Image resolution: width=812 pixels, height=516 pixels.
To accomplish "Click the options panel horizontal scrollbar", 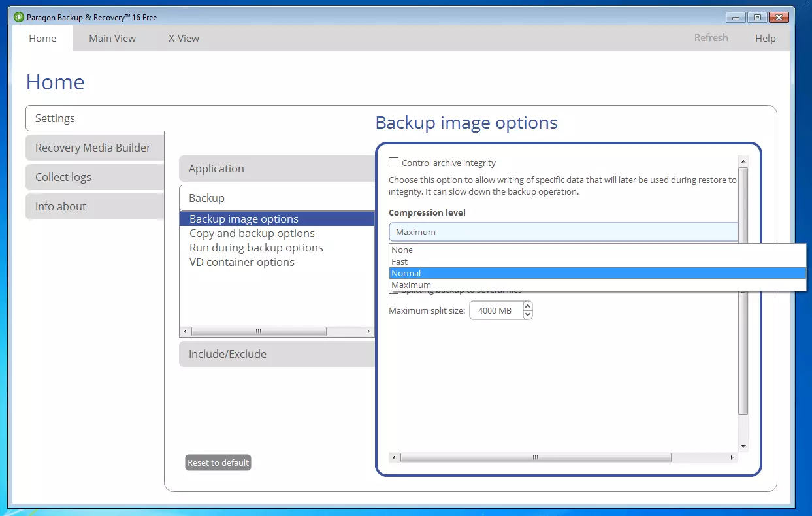I will click(x=536, y=458).
